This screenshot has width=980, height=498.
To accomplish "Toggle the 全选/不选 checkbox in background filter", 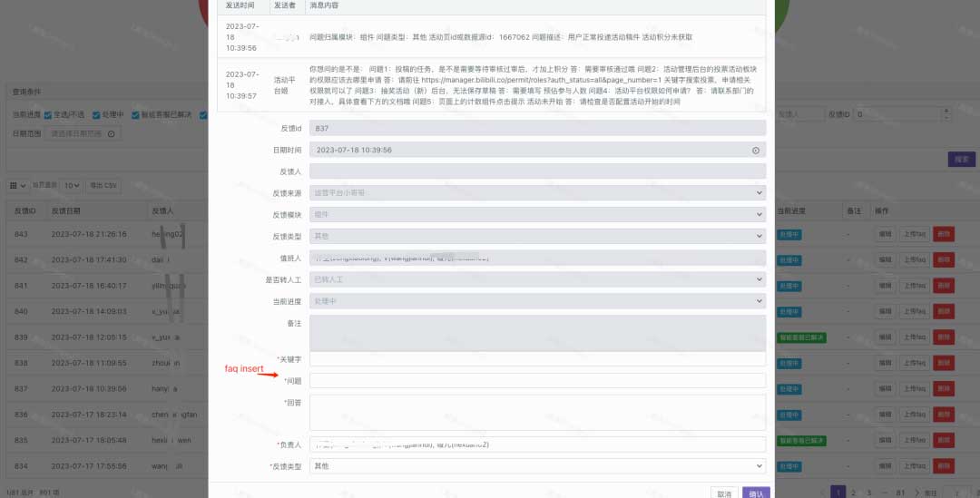I will tap(48, 115).
